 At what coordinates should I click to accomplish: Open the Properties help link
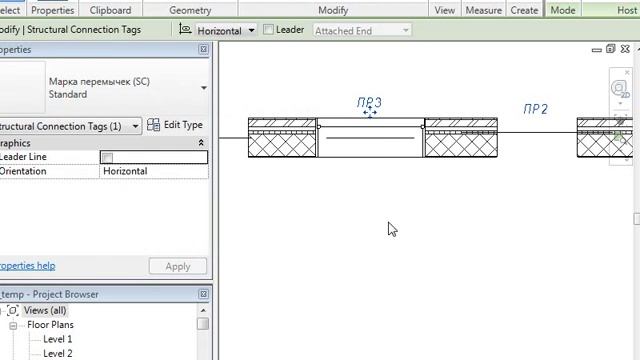27,266
